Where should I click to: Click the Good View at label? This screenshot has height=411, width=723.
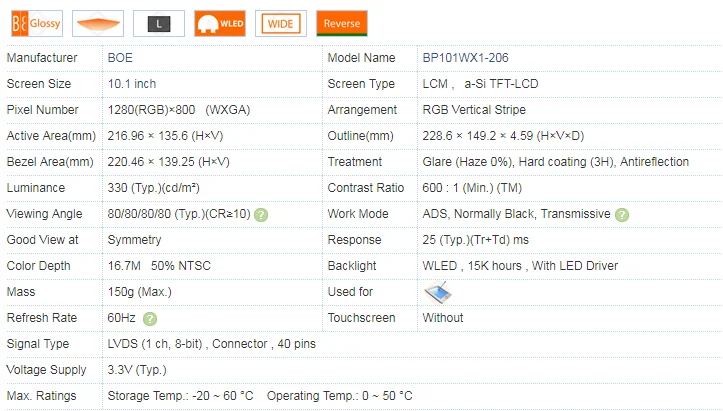[x=42, y=240]
